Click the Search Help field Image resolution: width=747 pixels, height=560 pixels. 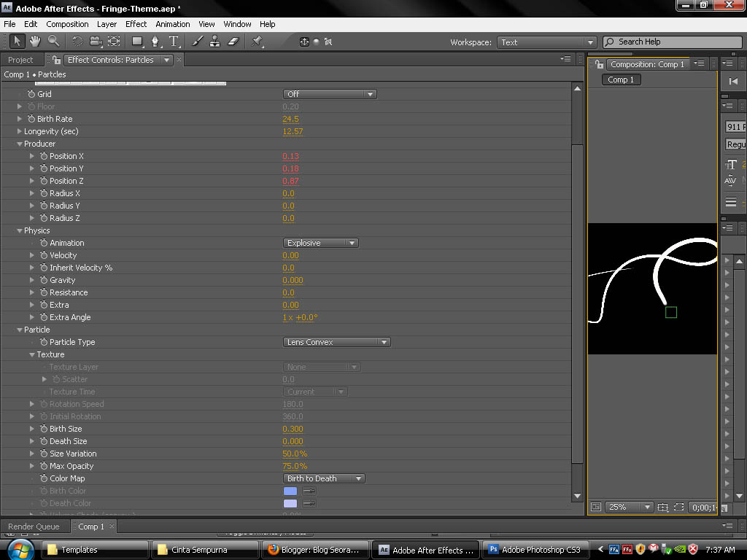pyautogui.click(x=673, y=42)
